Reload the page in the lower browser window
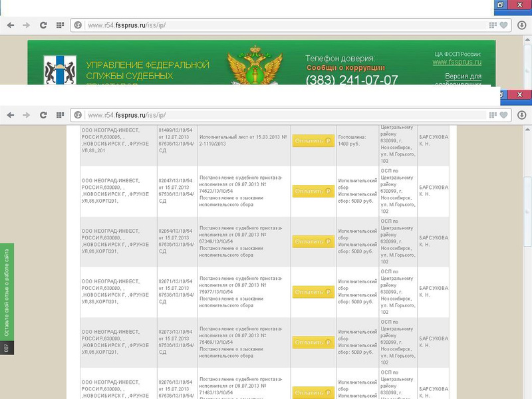 click(43, 114)
